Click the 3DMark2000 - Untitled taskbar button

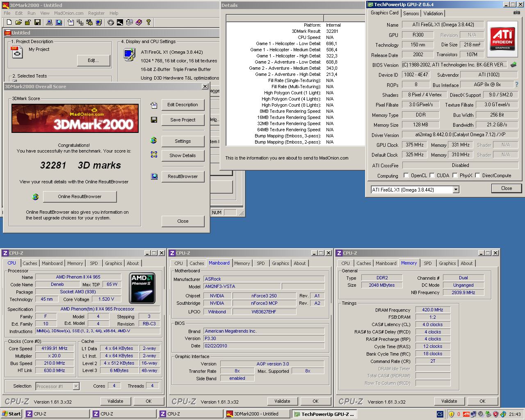(x=258, y=414)
